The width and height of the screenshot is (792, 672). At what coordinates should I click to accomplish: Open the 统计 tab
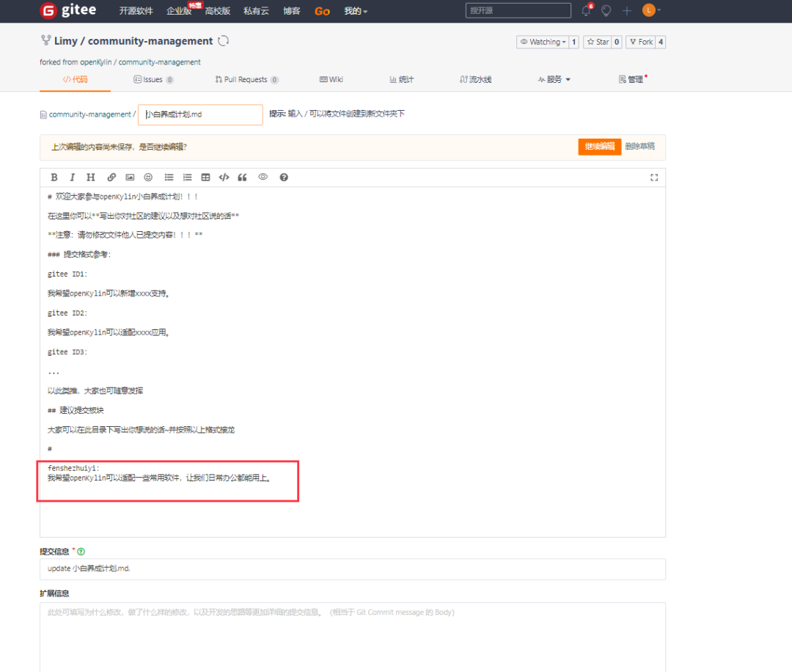(402, 79)
